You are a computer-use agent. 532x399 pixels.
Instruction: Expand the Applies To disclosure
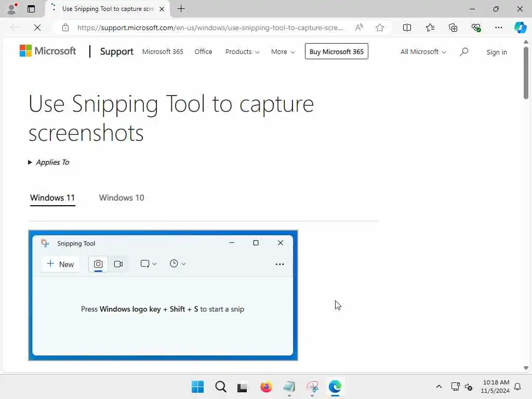click(49, 162)
